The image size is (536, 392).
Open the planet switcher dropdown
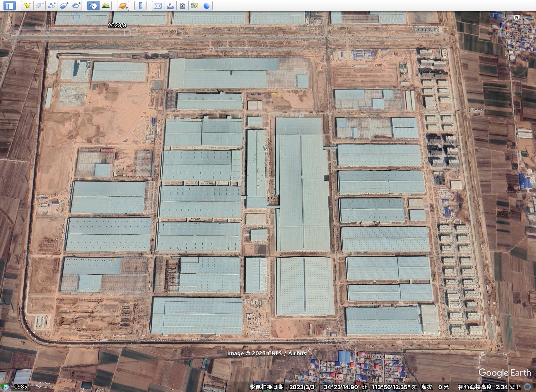[x=123, y=6]
